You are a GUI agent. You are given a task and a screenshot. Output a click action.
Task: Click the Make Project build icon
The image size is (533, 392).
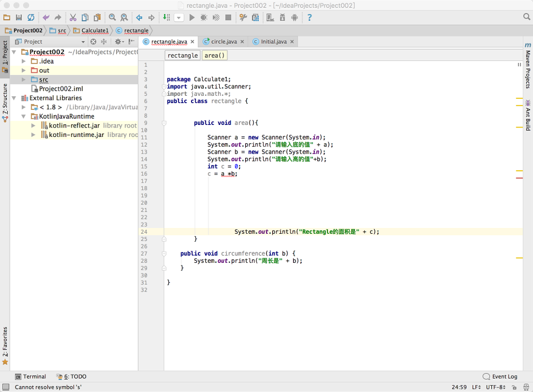(x=167, y=18)
